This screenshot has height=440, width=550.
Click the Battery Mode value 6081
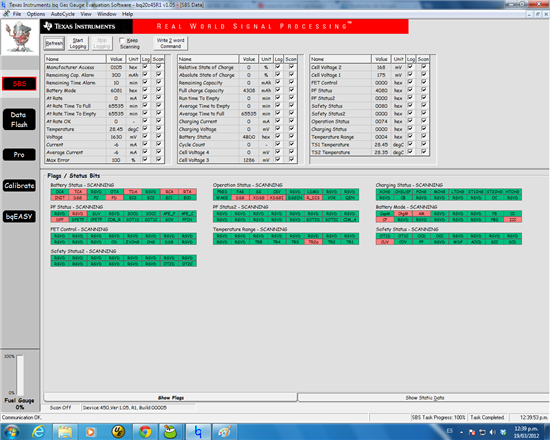[x=116, y=90]
